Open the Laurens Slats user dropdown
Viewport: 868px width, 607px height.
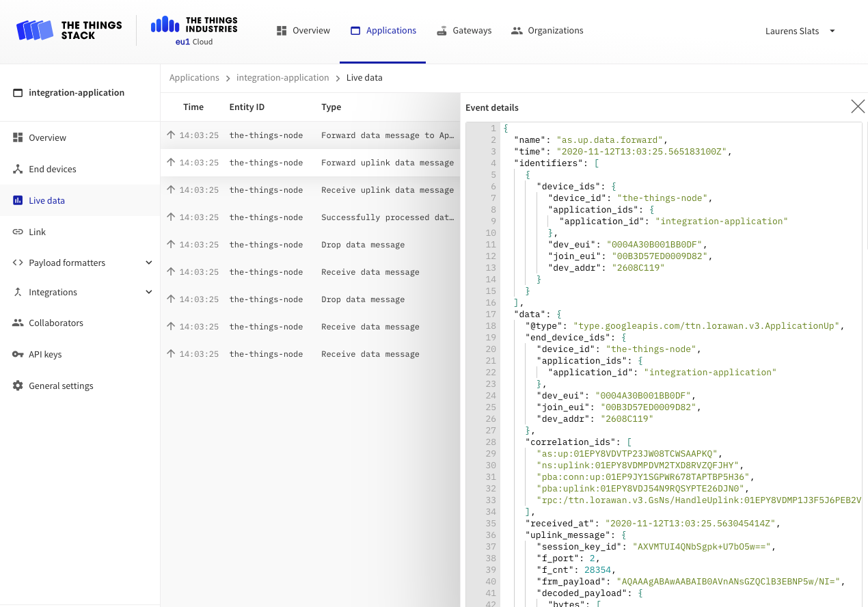(832, 31)
